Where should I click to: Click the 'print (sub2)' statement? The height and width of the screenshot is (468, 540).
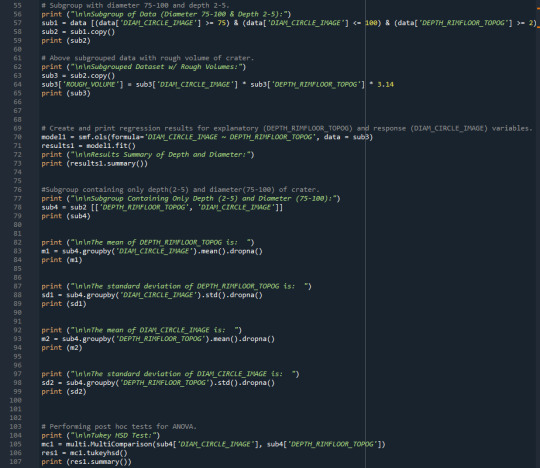click(66, 41)
